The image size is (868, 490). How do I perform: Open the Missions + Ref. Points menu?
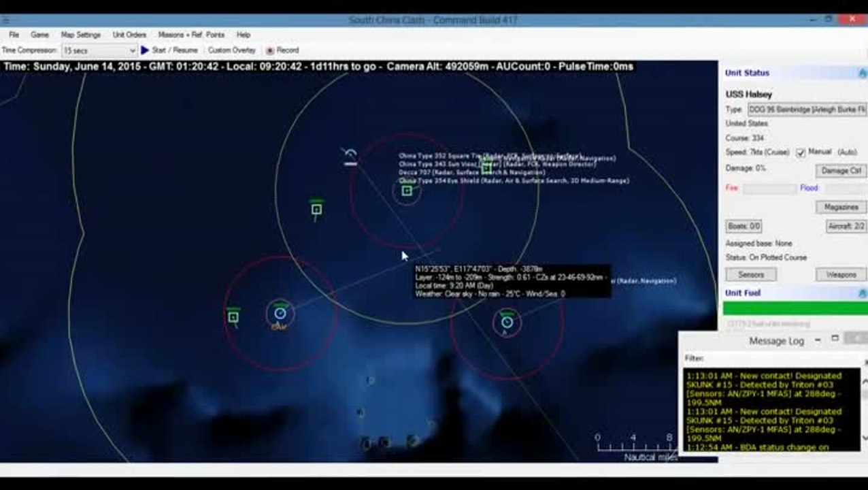pos(191,35)
